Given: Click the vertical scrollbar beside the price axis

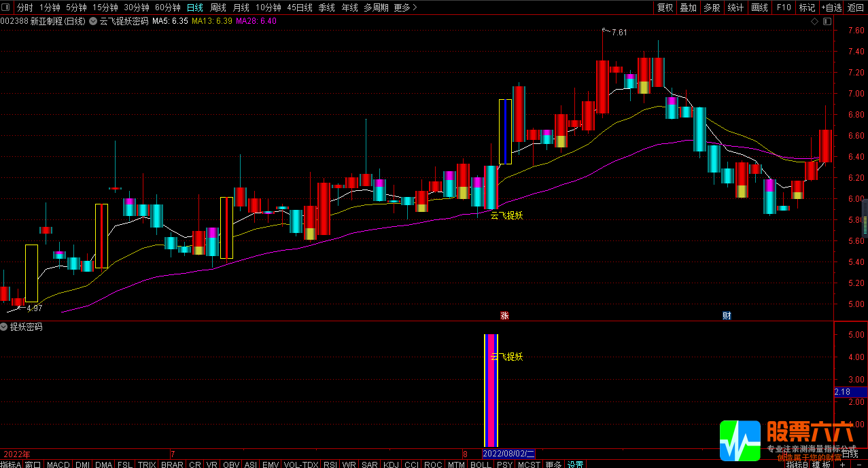Looking at the screenshot, I should tap(865, 211).
